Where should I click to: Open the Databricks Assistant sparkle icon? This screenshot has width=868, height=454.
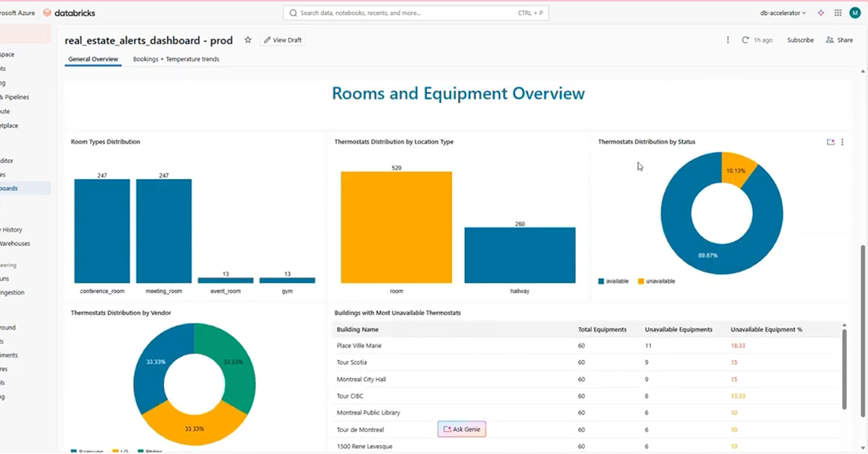[x=820, y=12]
